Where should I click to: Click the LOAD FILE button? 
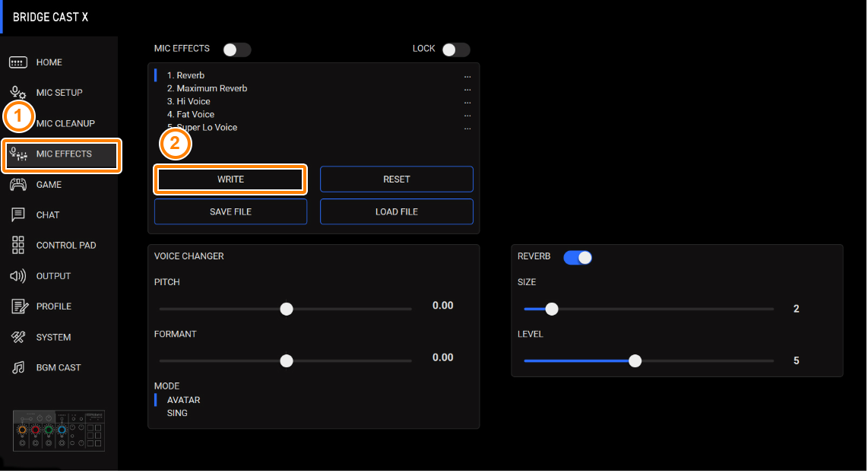396,212
